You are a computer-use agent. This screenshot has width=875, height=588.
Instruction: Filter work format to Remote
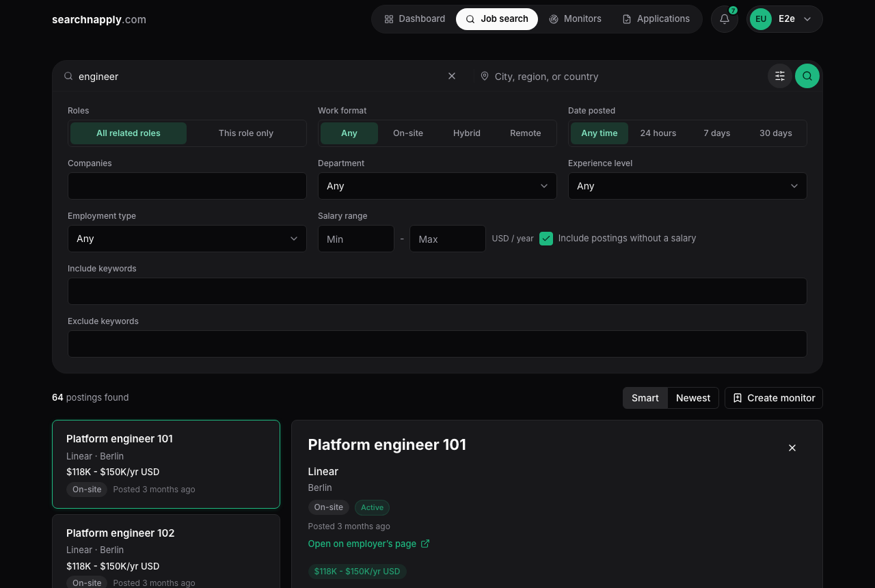point(526,133)
